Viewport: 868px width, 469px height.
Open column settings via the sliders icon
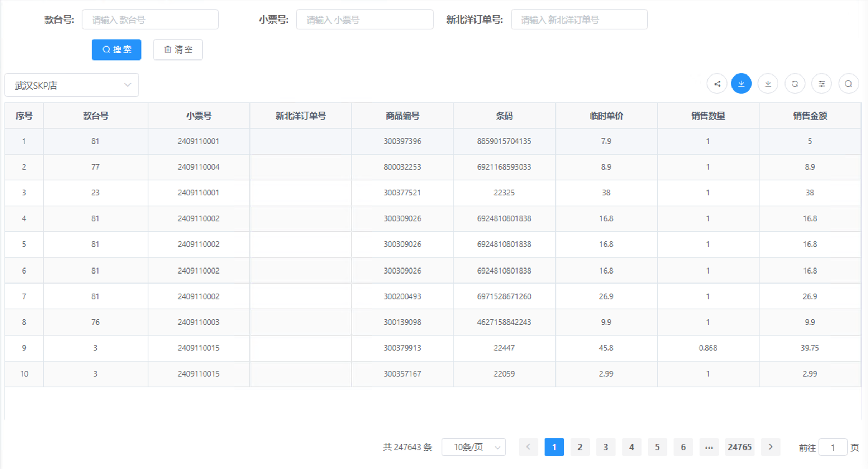(821, 83)
